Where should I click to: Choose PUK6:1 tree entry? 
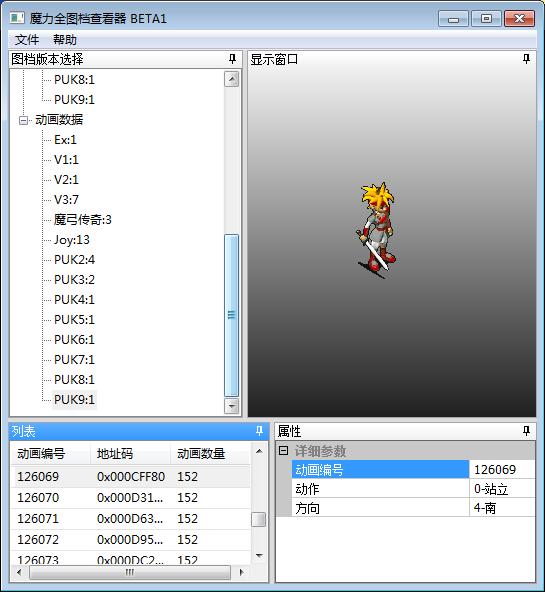(74, 340)
